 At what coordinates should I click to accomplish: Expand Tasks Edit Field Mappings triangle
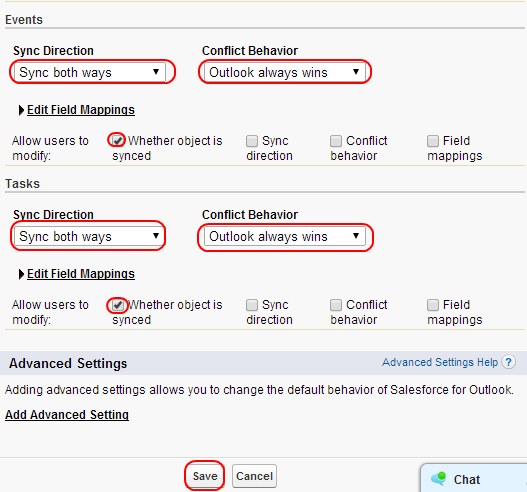click(x=21, y=274)
